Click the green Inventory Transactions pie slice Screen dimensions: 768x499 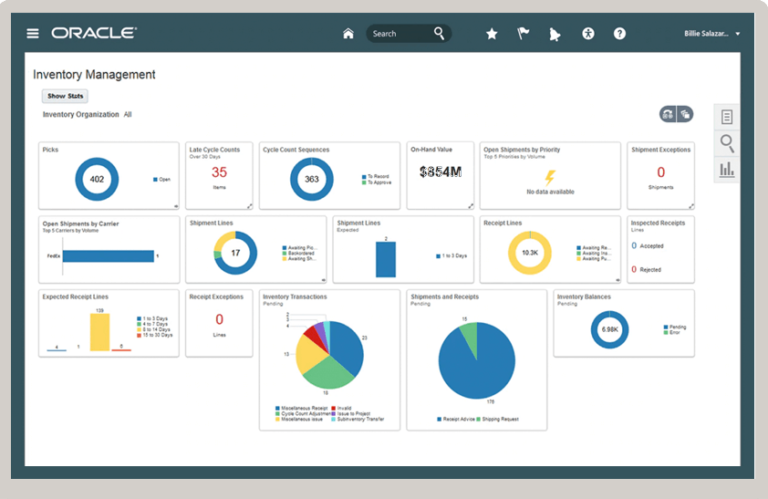(x=327, y=373)
